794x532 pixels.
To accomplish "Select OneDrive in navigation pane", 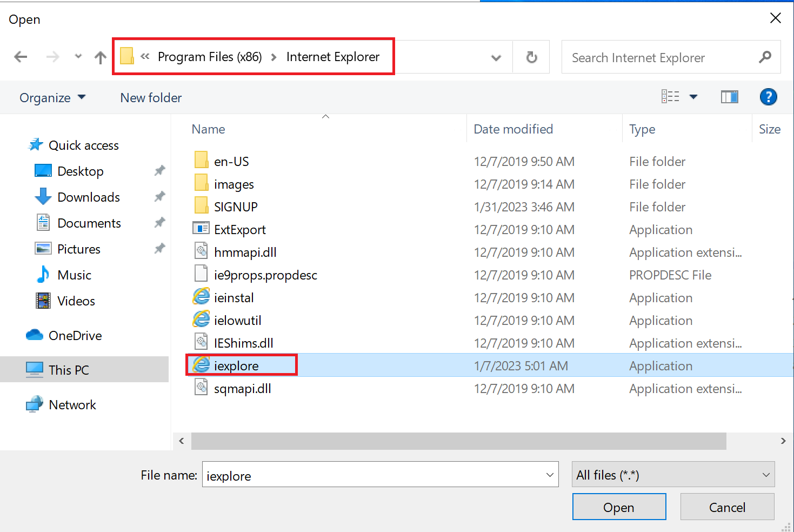I will click(x=75, y=336).
